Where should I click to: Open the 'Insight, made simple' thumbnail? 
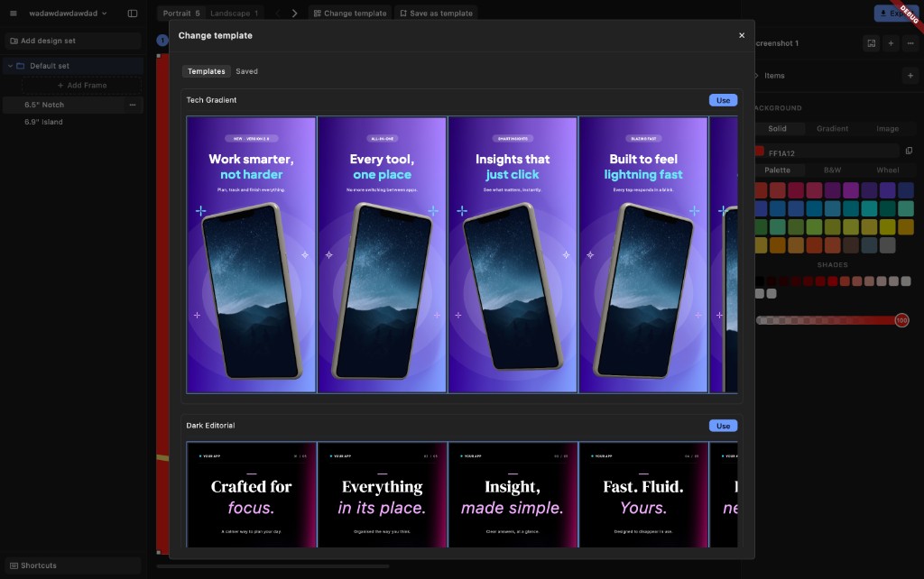[513, 495]
